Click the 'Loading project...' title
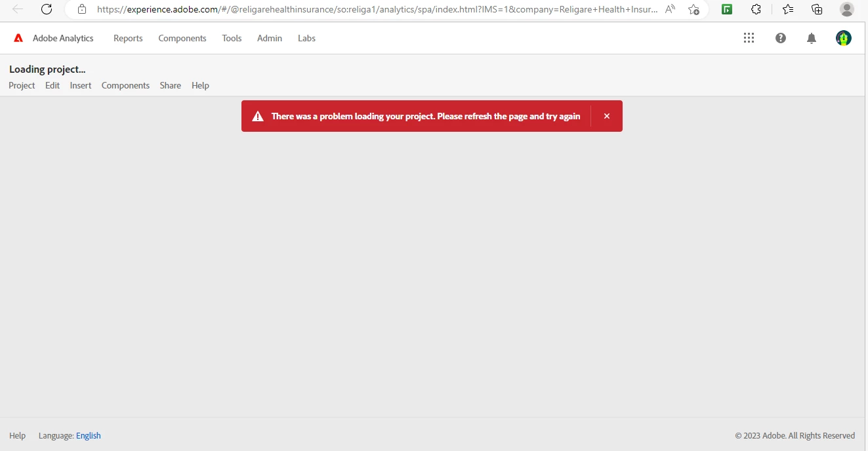This screenshot has height=451, width=868. tap(47, 69)
